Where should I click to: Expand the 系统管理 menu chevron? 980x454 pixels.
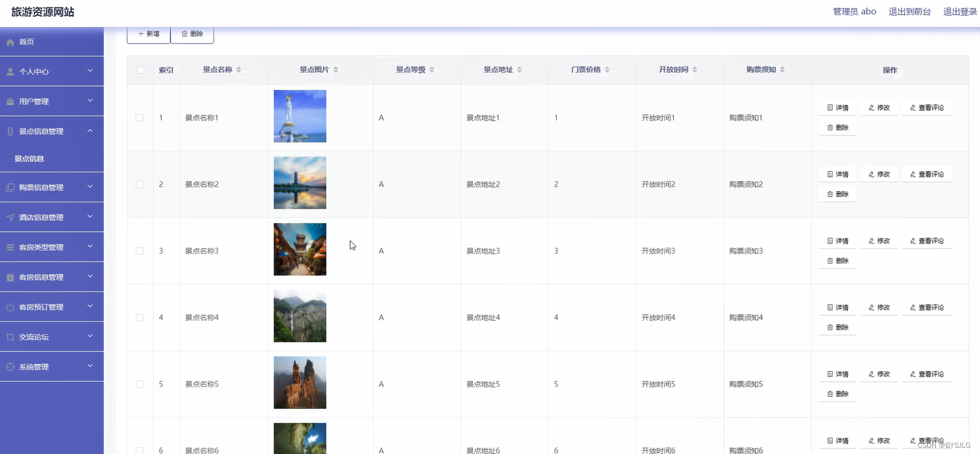tap(90, 367)
